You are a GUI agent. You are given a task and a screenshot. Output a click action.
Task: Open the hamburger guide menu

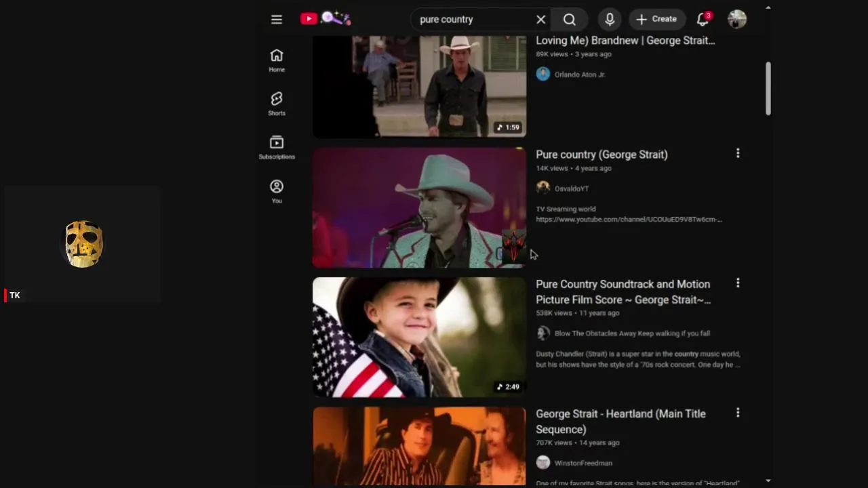(x=277, y=20)
